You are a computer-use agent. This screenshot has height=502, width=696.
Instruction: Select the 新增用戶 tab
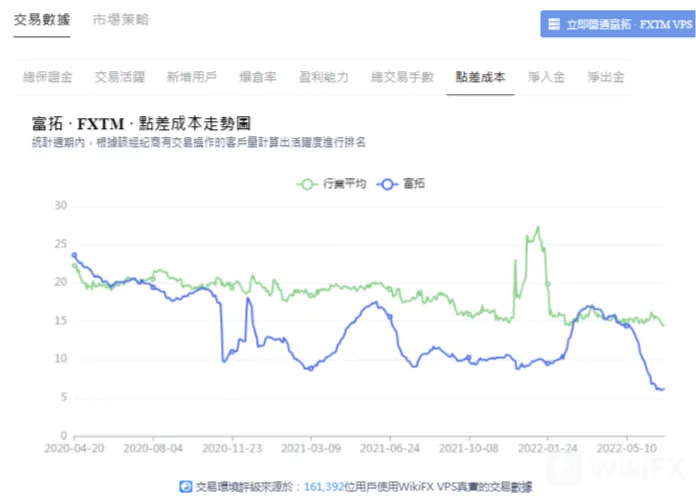point(192,77)
